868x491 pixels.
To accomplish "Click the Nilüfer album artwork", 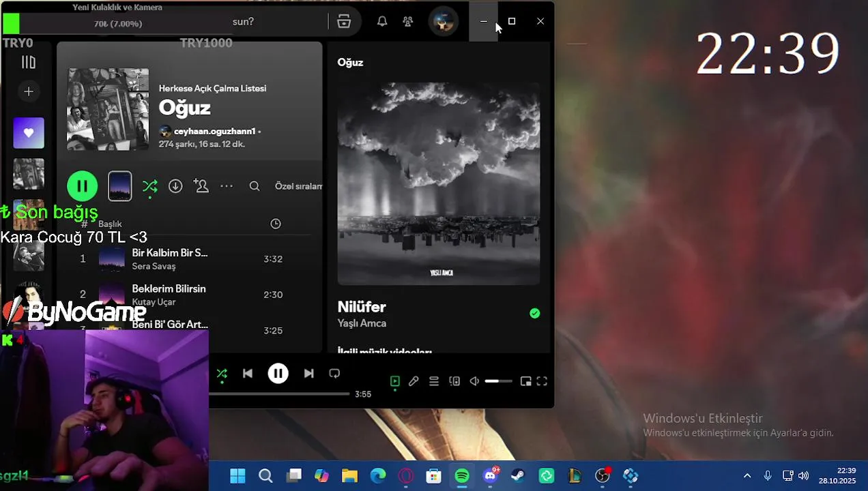I will coord(439,183).
